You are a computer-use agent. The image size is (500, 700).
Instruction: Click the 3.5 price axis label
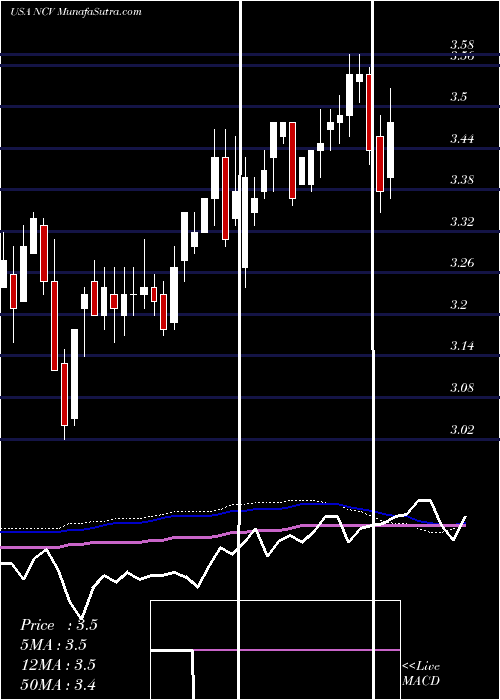click(x=458, y=96)
